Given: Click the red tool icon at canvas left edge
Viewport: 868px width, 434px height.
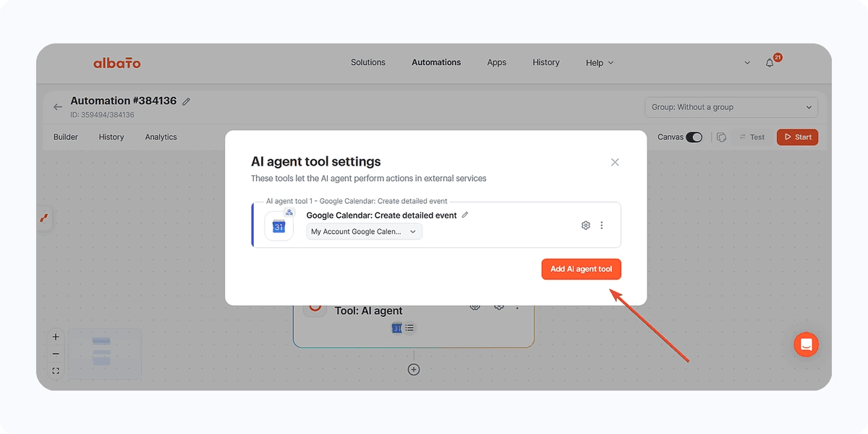Looking at the screenshot, I should (x=44, y=218).
